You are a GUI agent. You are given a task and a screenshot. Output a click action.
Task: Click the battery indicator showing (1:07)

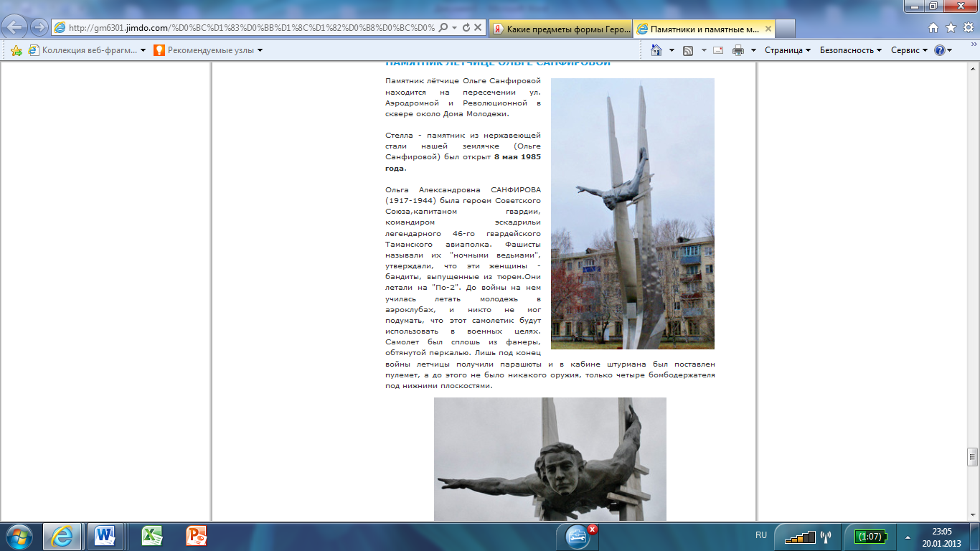pyautogui.click(x=870, y=536)
